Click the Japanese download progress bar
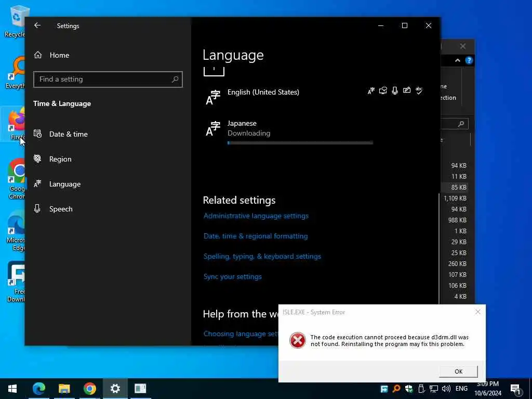The image size is (532, 399). click(x=300, y=143)
